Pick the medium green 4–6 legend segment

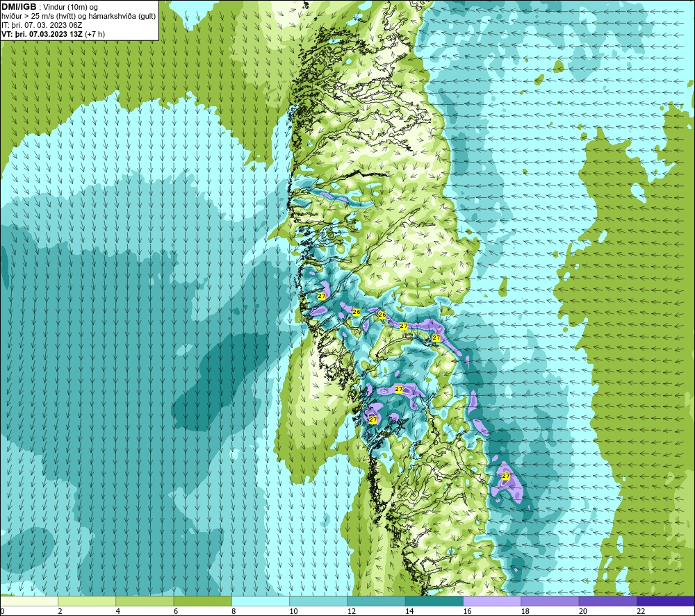[145, 601]
